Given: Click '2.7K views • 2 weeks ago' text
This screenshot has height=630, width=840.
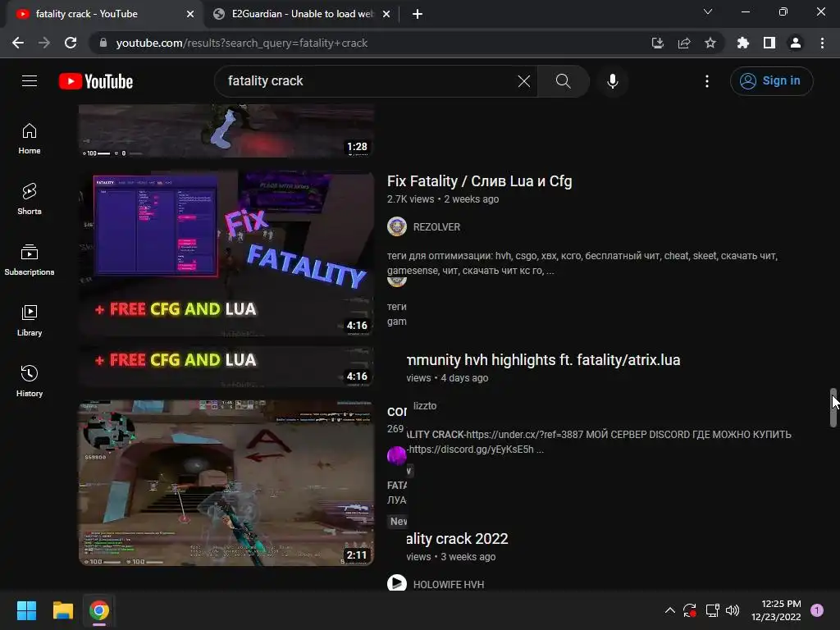Looking at the screenshot, I should click(443, 199).
